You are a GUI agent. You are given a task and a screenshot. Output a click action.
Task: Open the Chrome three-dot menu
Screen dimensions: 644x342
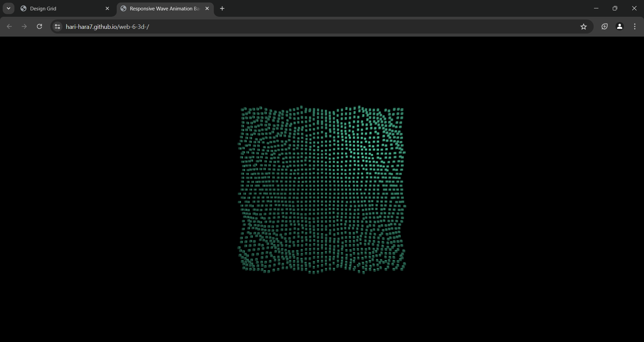coord(635,26)
